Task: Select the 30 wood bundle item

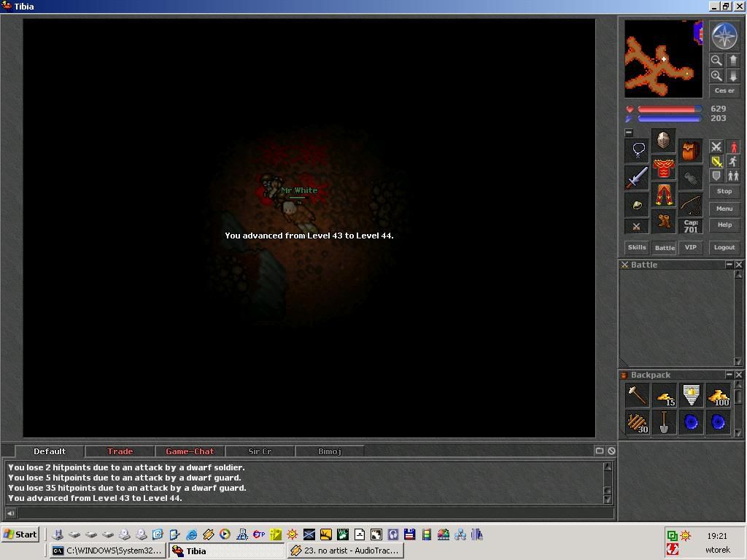Action: coord(637,422)
